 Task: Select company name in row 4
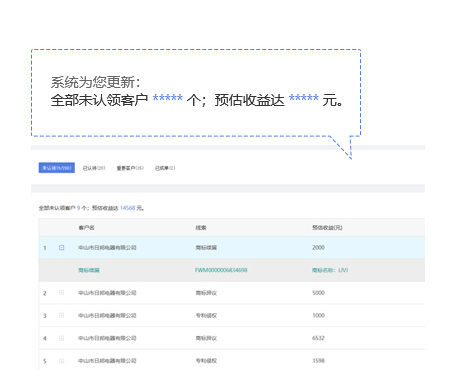(x=107, y=338)
